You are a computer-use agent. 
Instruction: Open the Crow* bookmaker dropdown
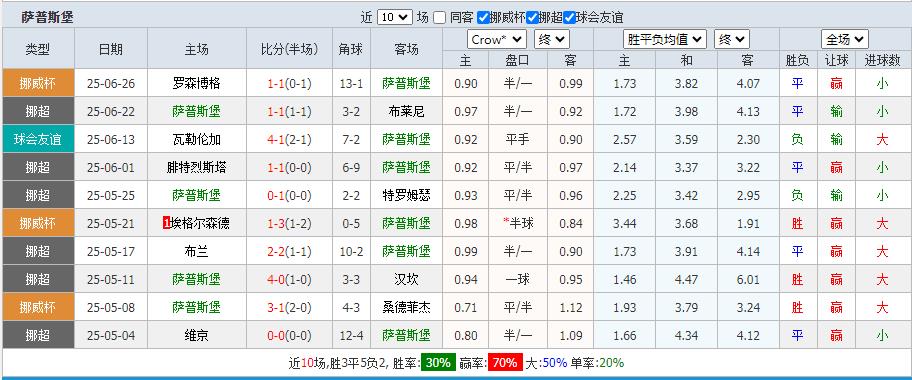click(497, 40)
